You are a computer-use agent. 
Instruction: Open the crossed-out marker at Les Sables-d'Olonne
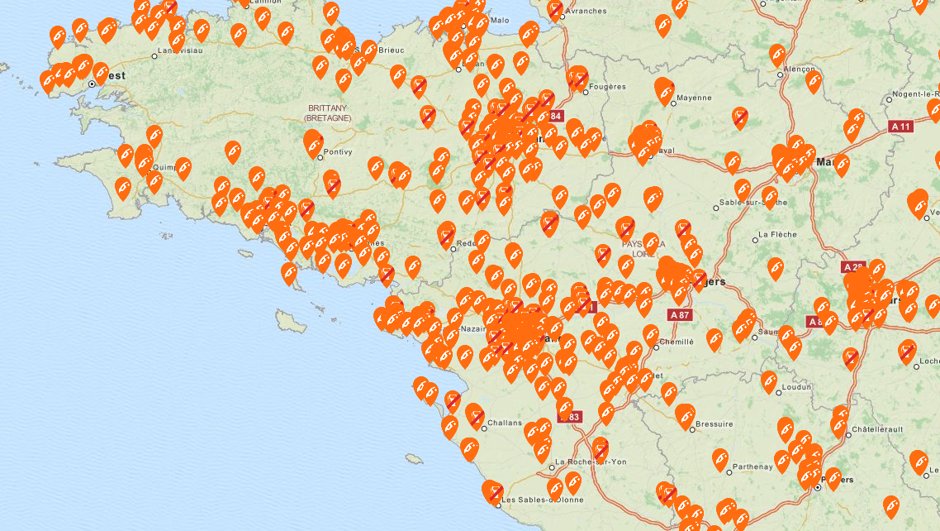[x=493, y=491]
